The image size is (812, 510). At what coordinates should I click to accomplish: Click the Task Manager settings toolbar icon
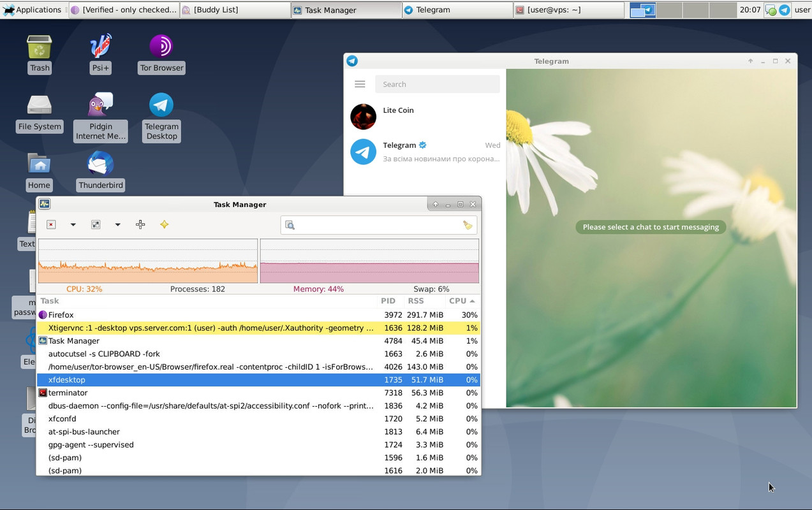point(96,224)
